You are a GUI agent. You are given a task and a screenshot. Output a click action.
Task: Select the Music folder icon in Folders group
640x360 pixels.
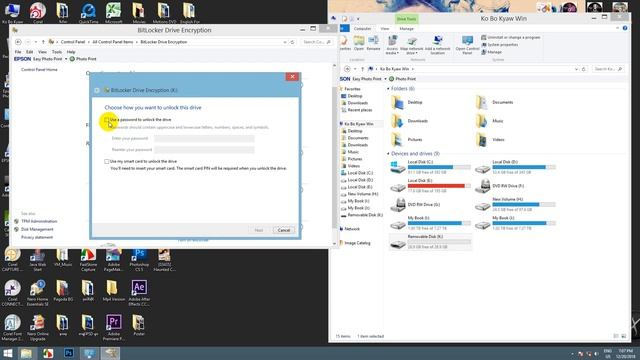[482, 121]
